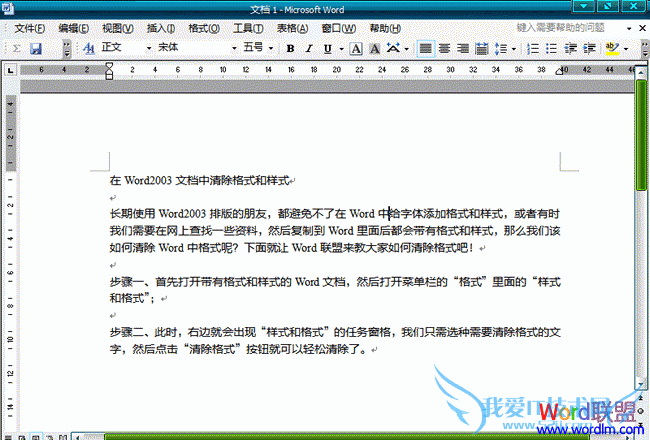The width and height of the screenshot is (650, 440).
Task: Toggle center paragraph alignment
Action: (444, 49)
